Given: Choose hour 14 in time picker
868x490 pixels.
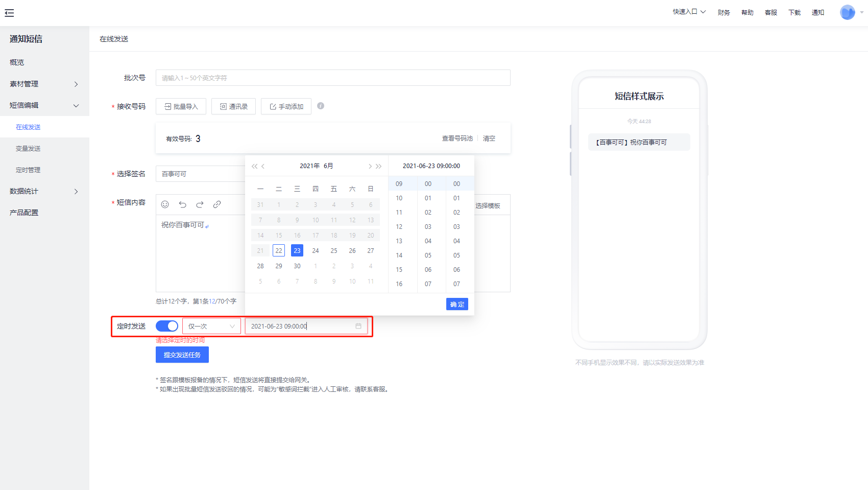Looking at the screenshot, I should pos(399,255).
